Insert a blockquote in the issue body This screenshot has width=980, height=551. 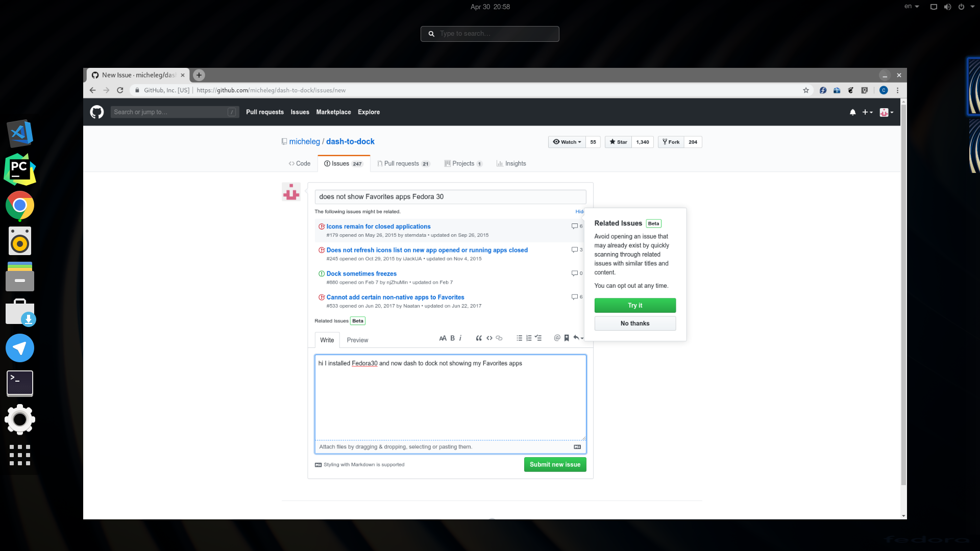[x=479, y=338]
